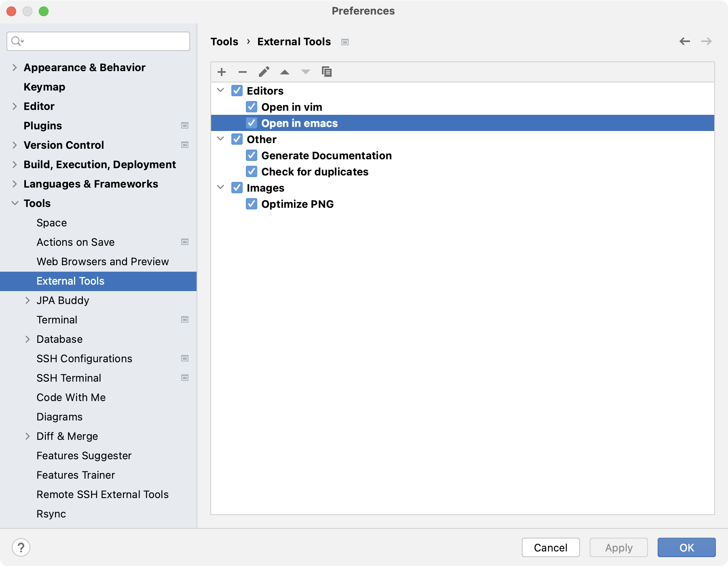The height and width of the screenshot is (566, 728).
Task: Edit the selected tool with the pencil icon
Action: pyautogui.click(x=264, y=72)
